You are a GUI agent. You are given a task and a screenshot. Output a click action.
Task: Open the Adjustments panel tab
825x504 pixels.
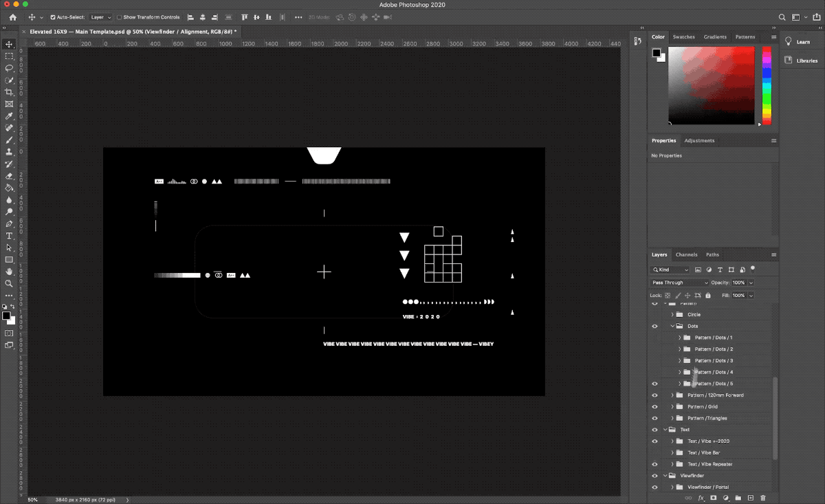pos(699,140)
